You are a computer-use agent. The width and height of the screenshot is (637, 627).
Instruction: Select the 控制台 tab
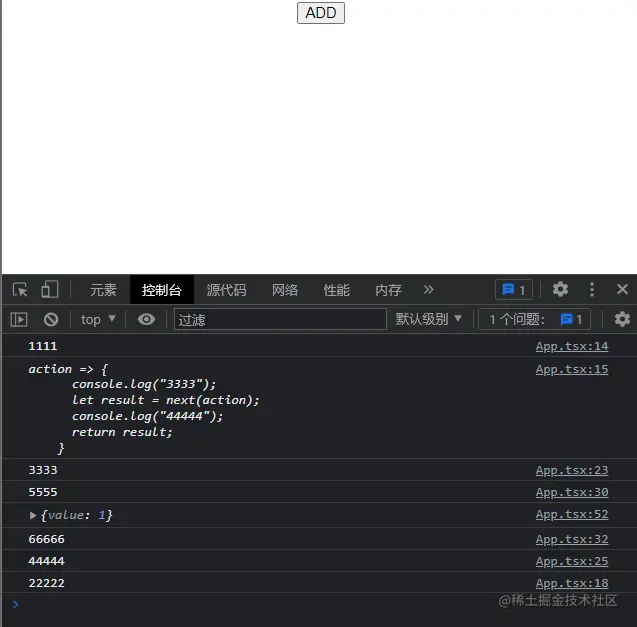pyautogui.click(x=162, y=290)
